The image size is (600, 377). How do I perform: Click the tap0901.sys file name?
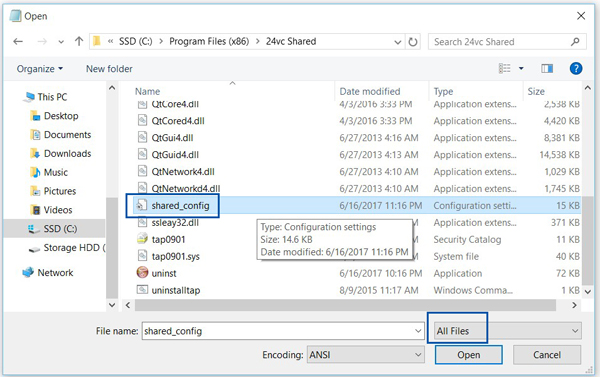(176, 256)
